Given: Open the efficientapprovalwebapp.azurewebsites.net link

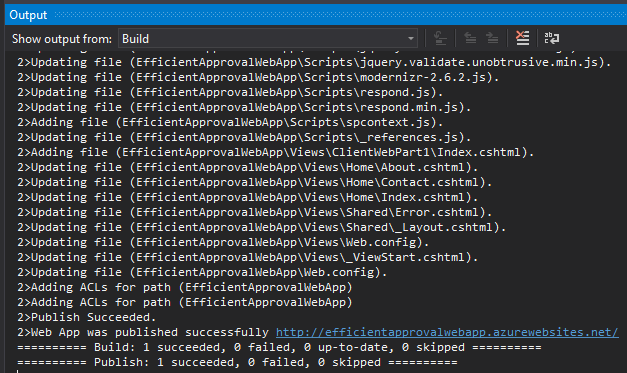Looking at the screenshot, I should point(447,332).
